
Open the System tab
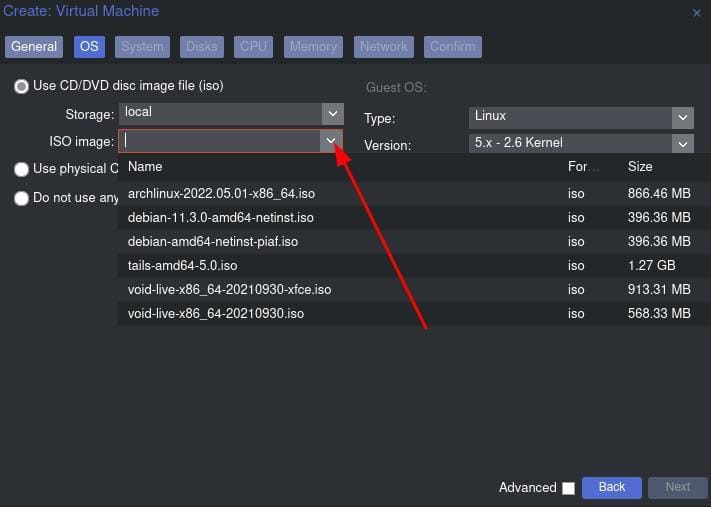pyautogui.click(x=142, y=47)
